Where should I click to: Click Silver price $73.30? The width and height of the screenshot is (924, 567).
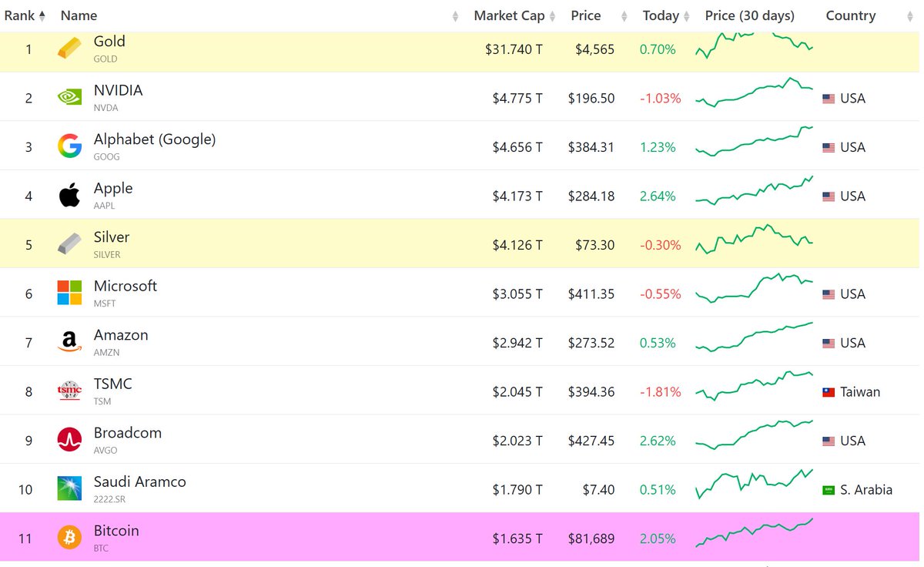click(x=594, y=245)
